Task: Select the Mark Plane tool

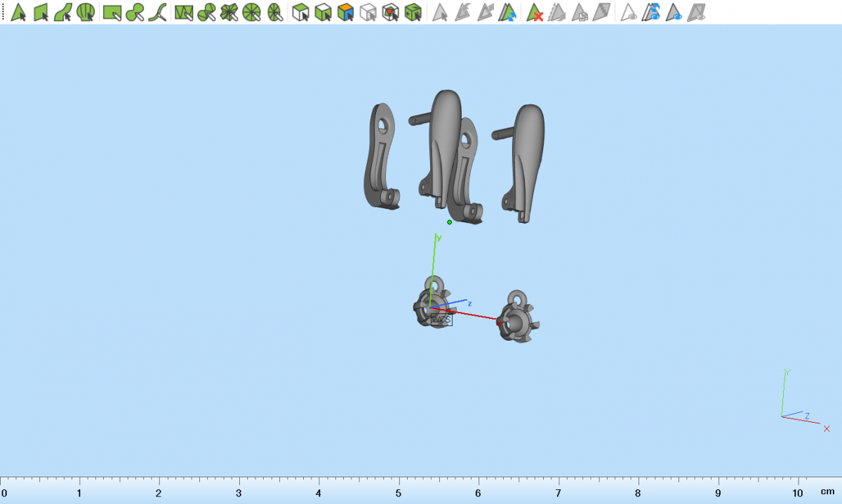Action: (x=41, y=12)
